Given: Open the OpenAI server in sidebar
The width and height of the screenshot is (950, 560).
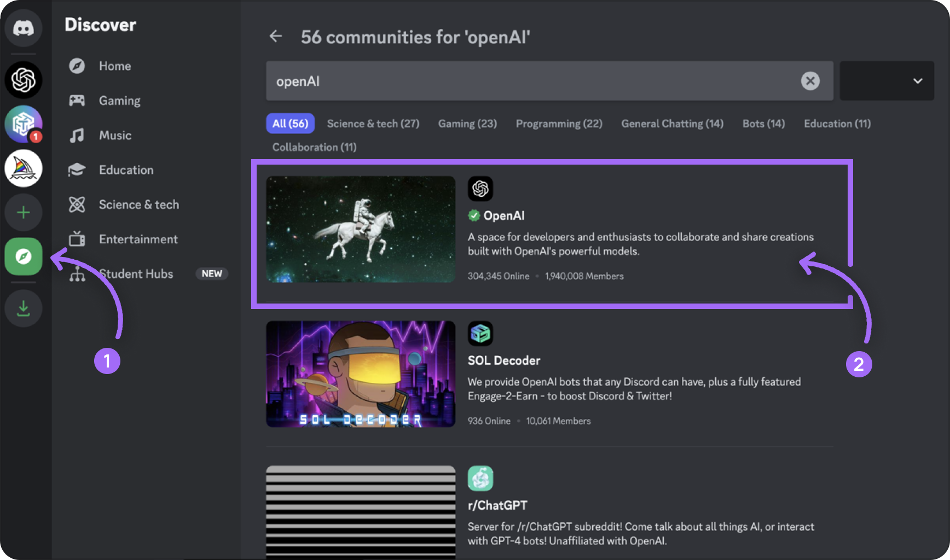Looking at the screenshot, I should [24, 80].
